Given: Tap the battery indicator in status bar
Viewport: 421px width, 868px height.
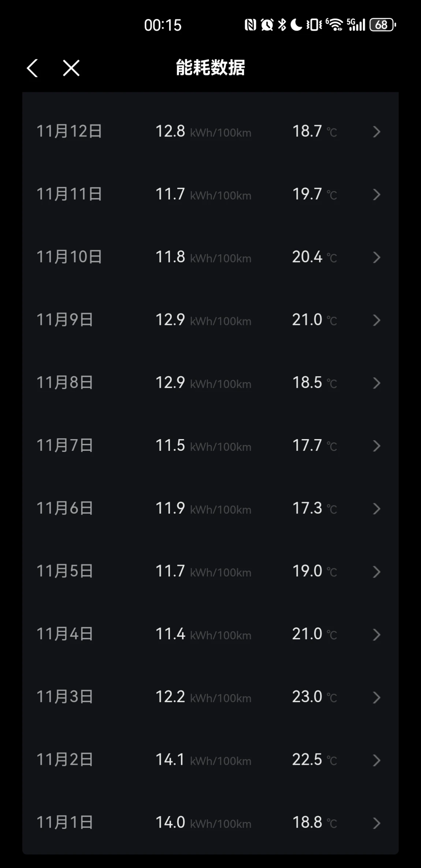Looking at the screenshot, I should (383, 25).
